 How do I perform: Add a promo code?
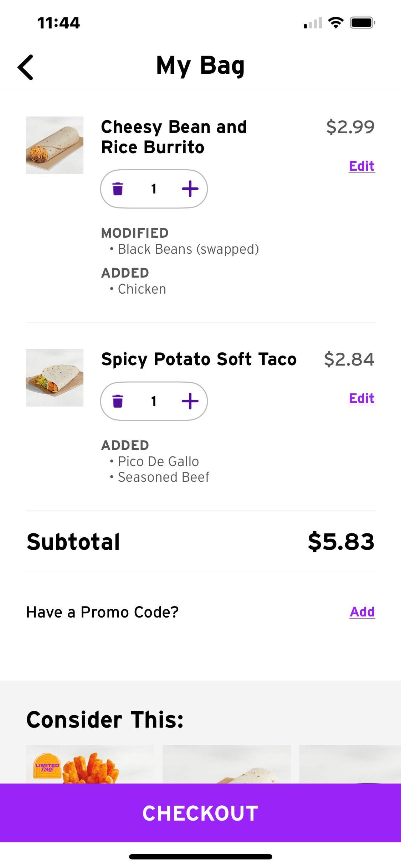(362, 612)
